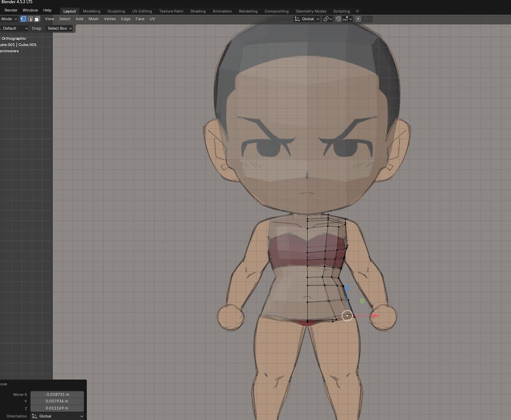Image resolution: width=511 pixels, height=420 pixels.
Task: Enable face select mode
Action: click(x=37, y=19)
